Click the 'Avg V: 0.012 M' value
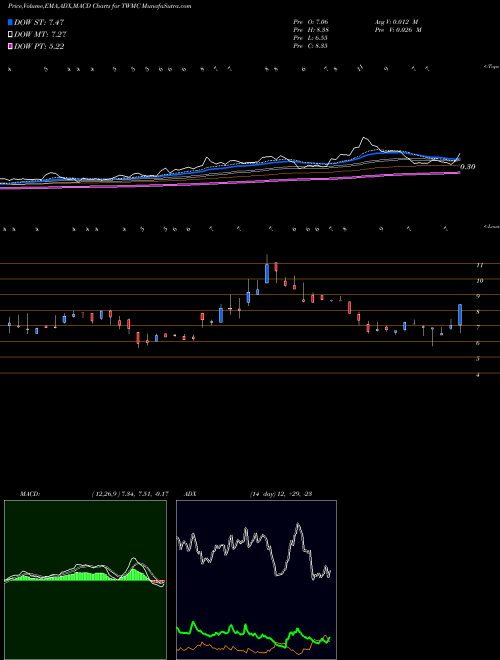Image resolution: width=500 pixels, height=660 pixels. [395, 21]
